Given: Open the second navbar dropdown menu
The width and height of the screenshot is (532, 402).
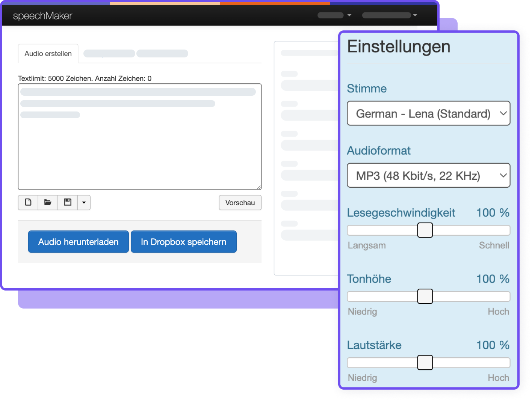Looking at the screenshot, I should [389, 15].
